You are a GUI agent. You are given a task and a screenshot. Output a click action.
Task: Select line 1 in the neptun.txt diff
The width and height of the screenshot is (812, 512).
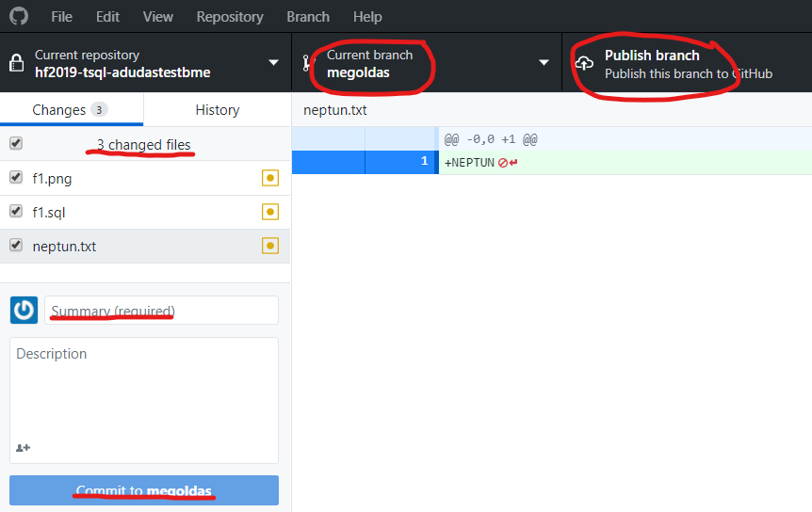[401, 162]
